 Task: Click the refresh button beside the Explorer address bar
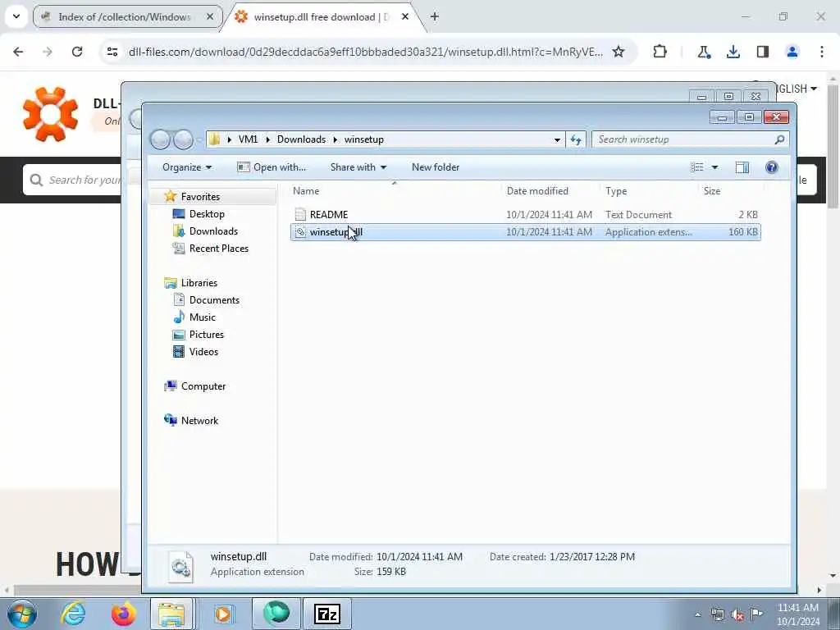point(576,139)
